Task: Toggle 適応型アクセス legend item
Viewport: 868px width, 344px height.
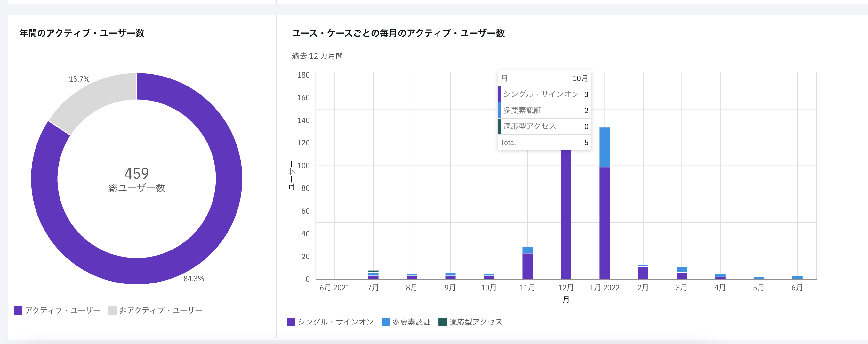Action: [470, 322]
